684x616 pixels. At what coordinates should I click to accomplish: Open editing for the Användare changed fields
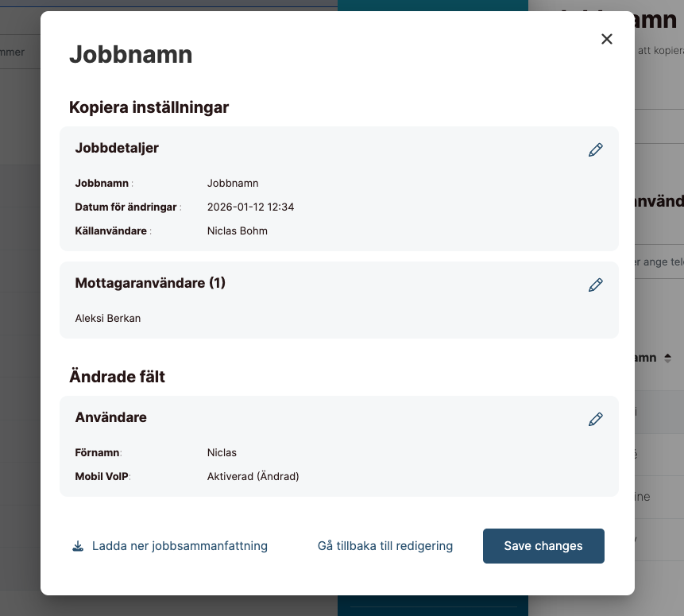(595, 420)
